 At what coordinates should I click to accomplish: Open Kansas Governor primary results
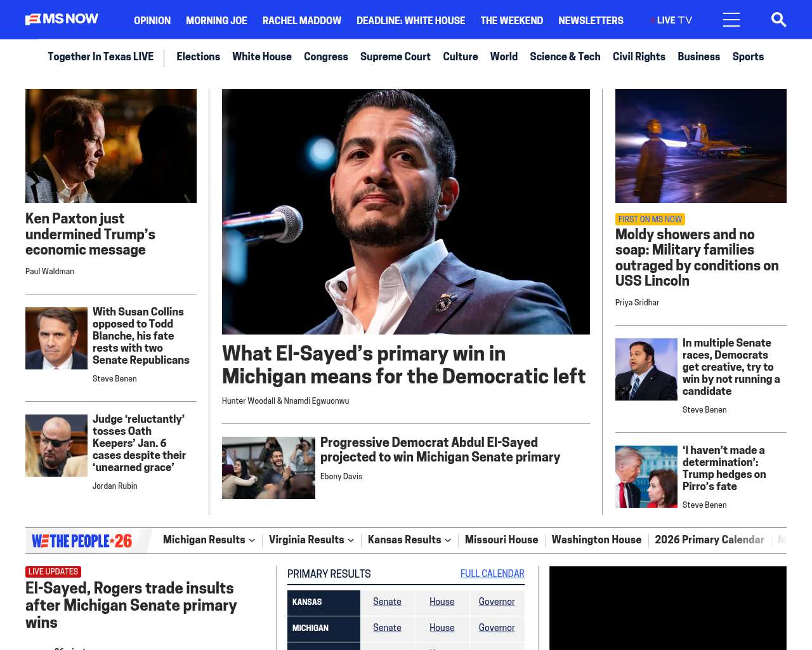[x=497, y=602]
